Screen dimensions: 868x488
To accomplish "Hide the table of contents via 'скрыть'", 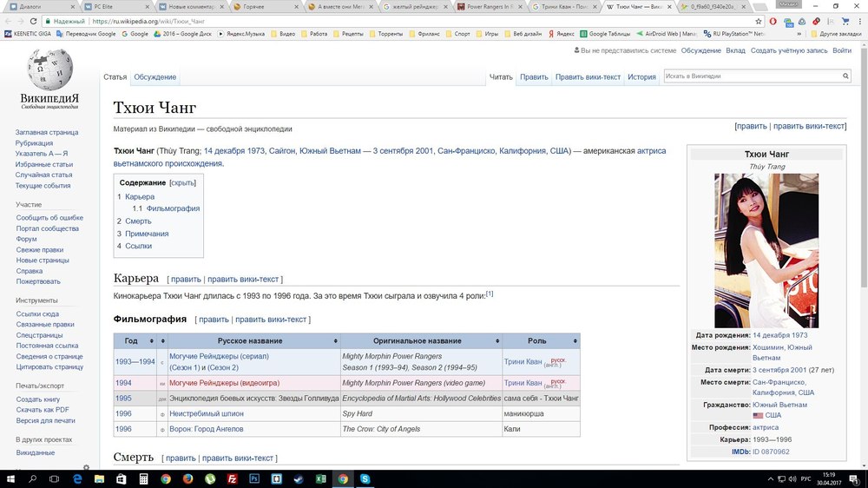I will point(182,183).
